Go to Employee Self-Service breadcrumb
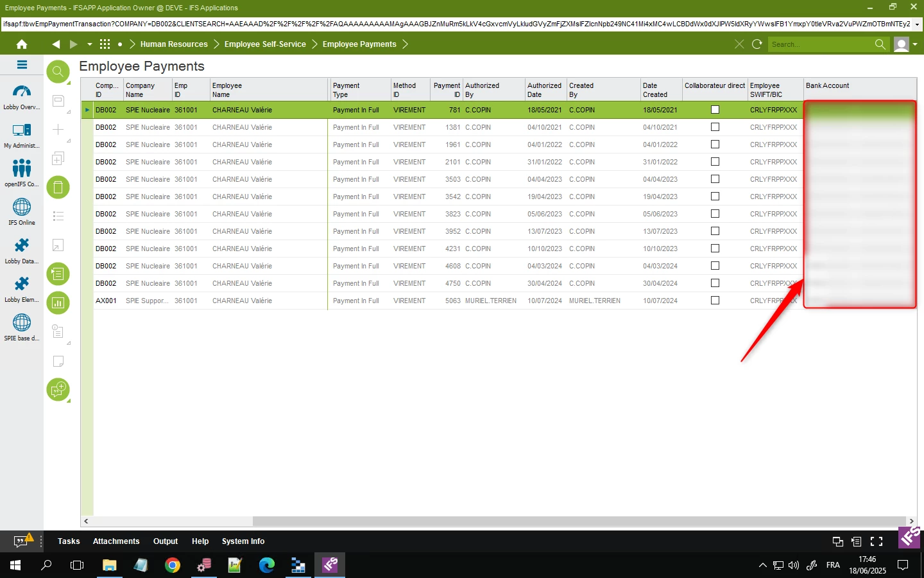The image size is (924, 578). pos(265,44)
